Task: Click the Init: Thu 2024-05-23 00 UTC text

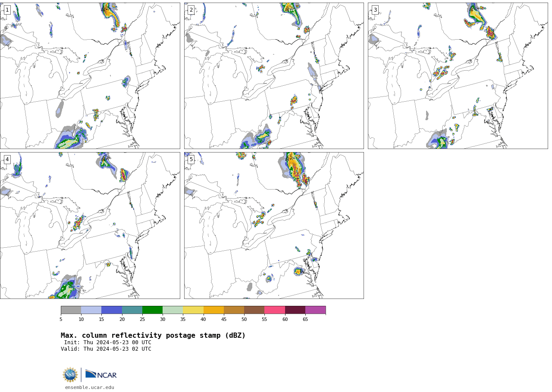Action: click(x=108, y=342)
